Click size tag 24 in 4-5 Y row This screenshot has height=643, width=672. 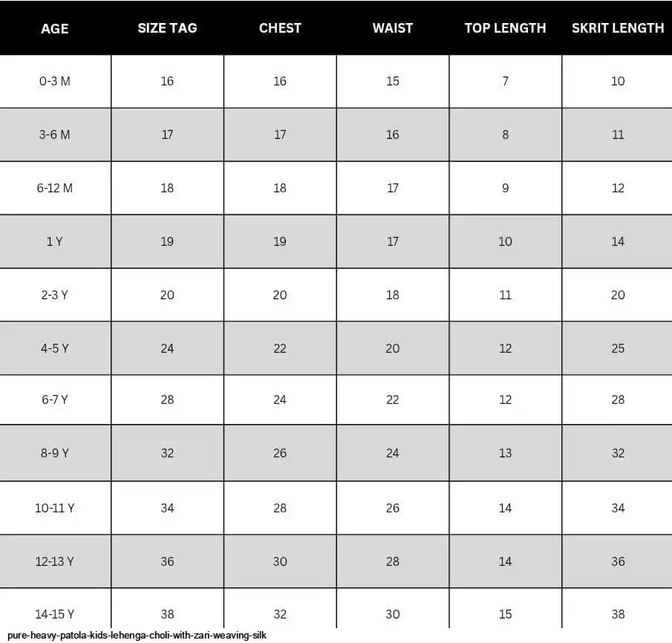click(167, 348)
